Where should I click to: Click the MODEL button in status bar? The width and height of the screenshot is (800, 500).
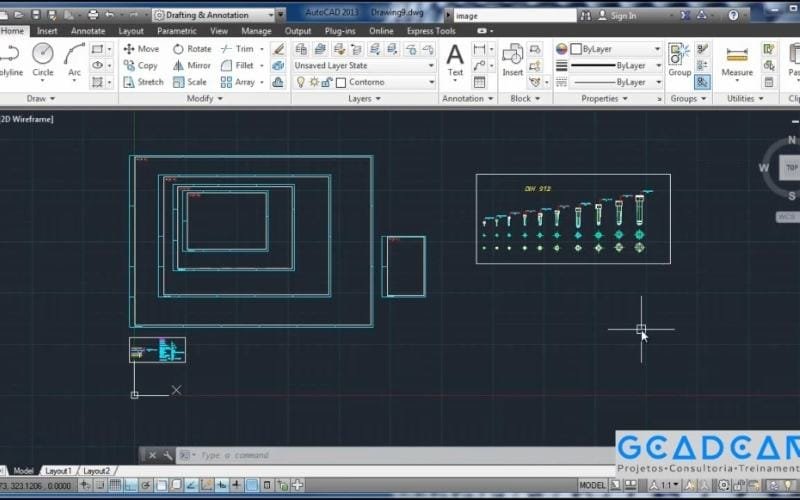click(592, 485)
